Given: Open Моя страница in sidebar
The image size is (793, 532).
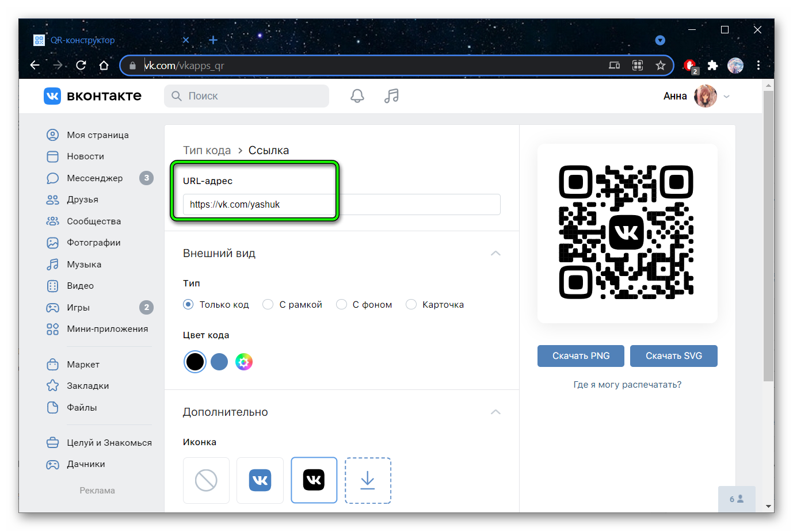Looking at the screenshot, I should click(x=97, y=135).
